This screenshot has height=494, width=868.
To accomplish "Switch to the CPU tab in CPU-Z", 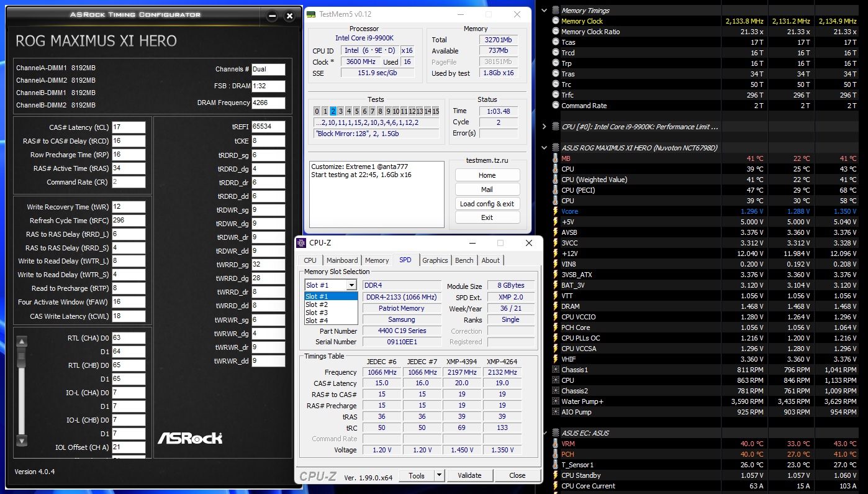I will tap(310, 260).
